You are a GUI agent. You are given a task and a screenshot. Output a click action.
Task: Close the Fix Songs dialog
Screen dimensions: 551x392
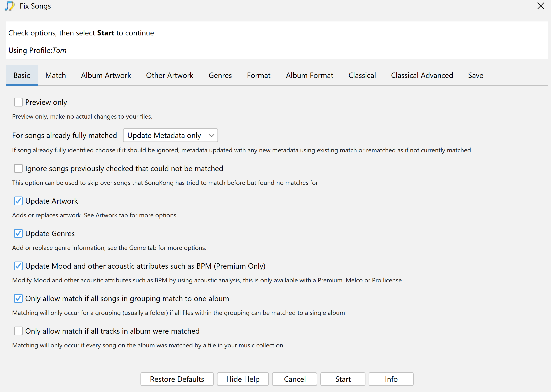point(541,6)
